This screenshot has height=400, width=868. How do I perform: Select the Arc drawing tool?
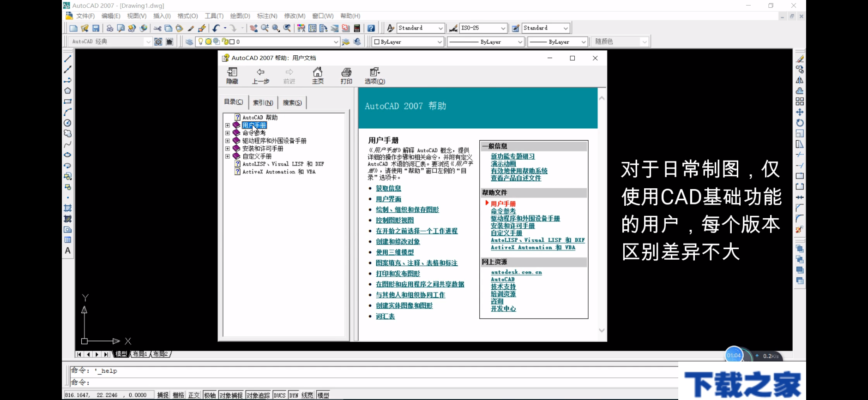point(67,112)
